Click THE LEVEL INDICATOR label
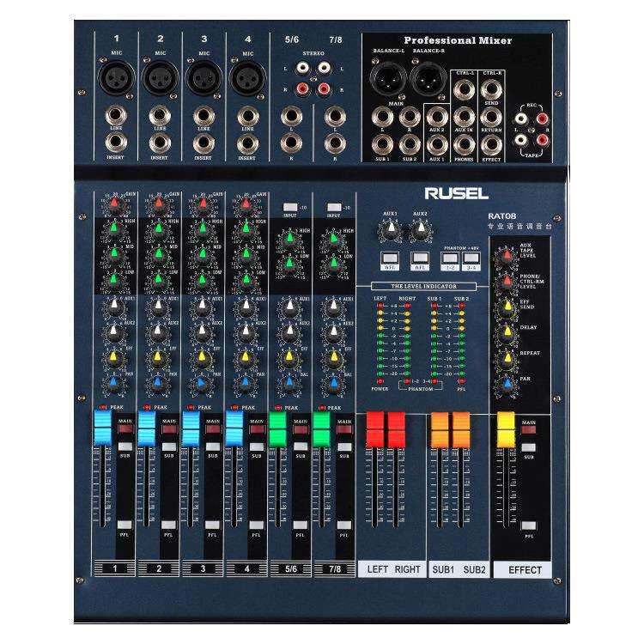644x644 pixels. (x=423, y=286)
